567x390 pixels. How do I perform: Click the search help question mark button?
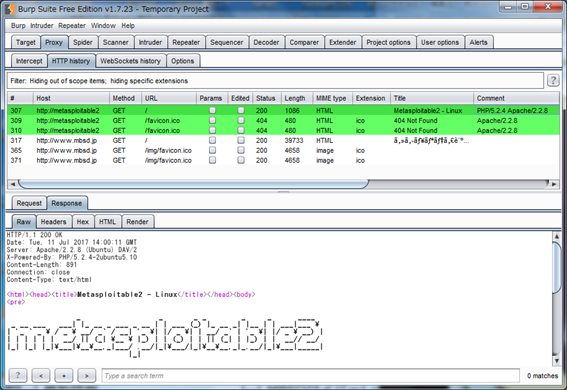coord(18,376)
